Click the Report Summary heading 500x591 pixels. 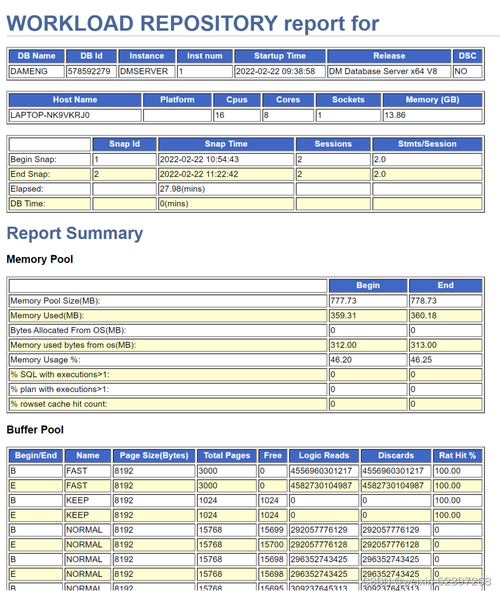(x=75, y=233)
